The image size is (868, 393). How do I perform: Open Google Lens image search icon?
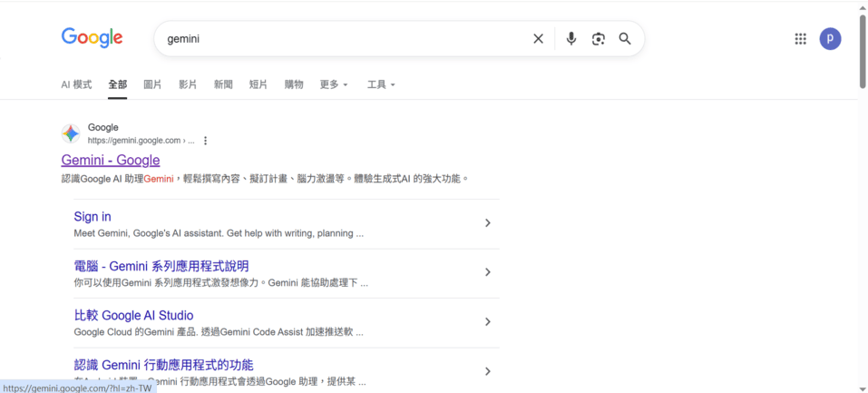pos(598,39)
